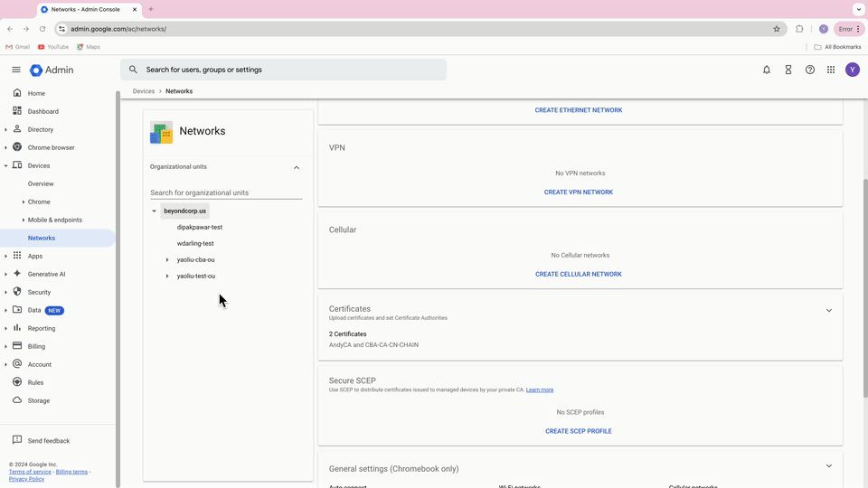Open the All Bookmarks folder

[837, 47]
